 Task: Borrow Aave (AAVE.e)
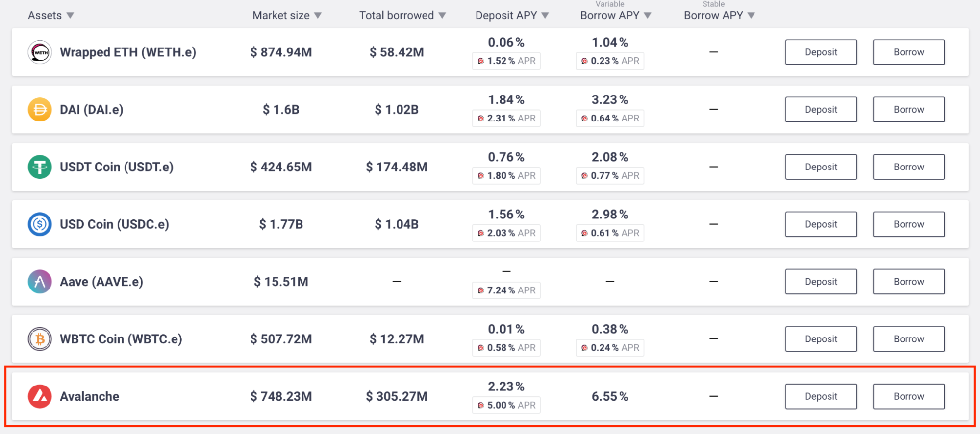click(909, 281)
